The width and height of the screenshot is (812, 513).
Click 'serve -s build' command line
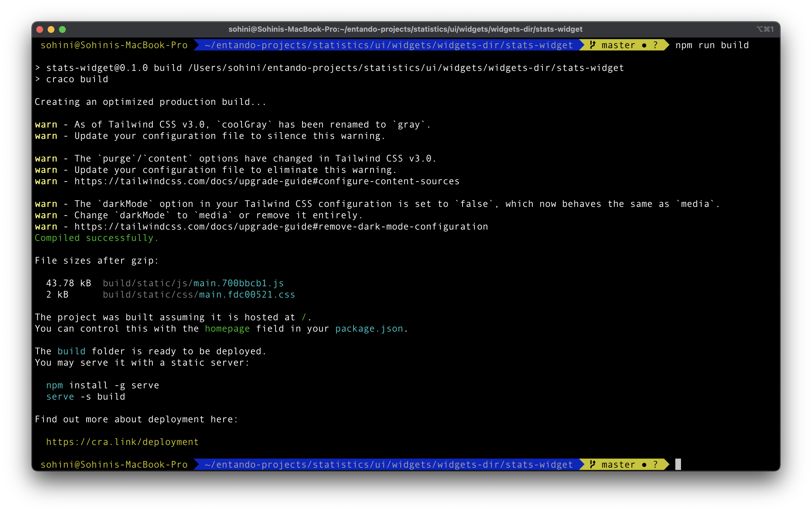[86, 397]
